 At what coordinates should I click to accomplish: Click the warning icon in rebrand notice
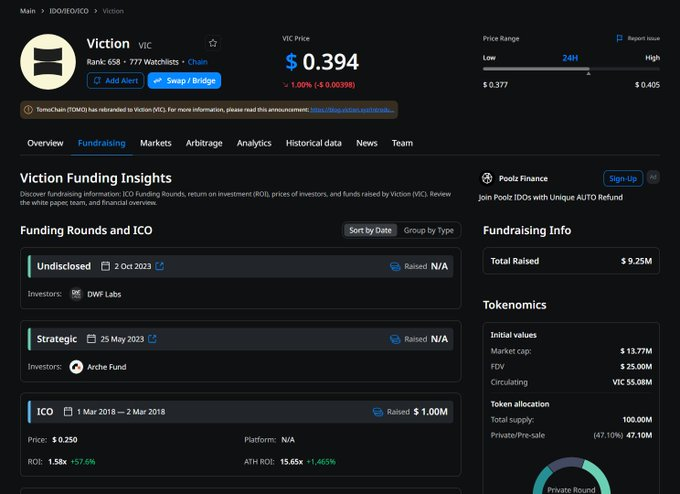point(28,110)
